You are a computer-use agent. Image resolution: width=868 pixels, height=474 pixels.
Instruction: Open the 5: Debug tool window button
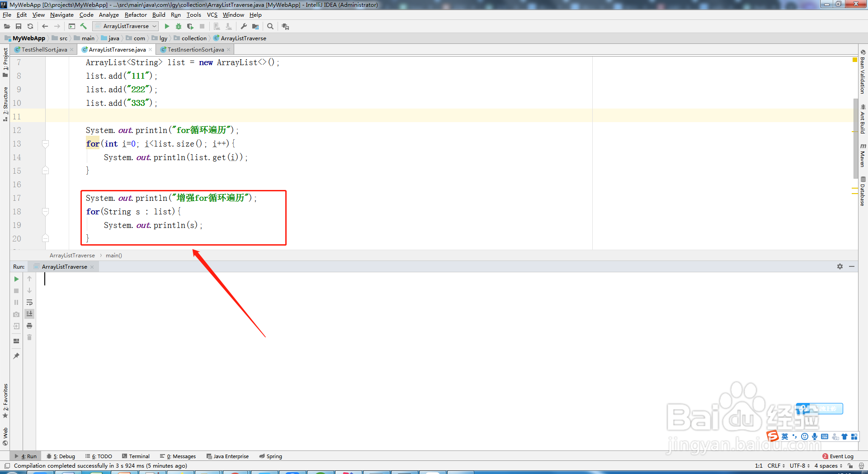pyautogui.click(x=61, y=456)
